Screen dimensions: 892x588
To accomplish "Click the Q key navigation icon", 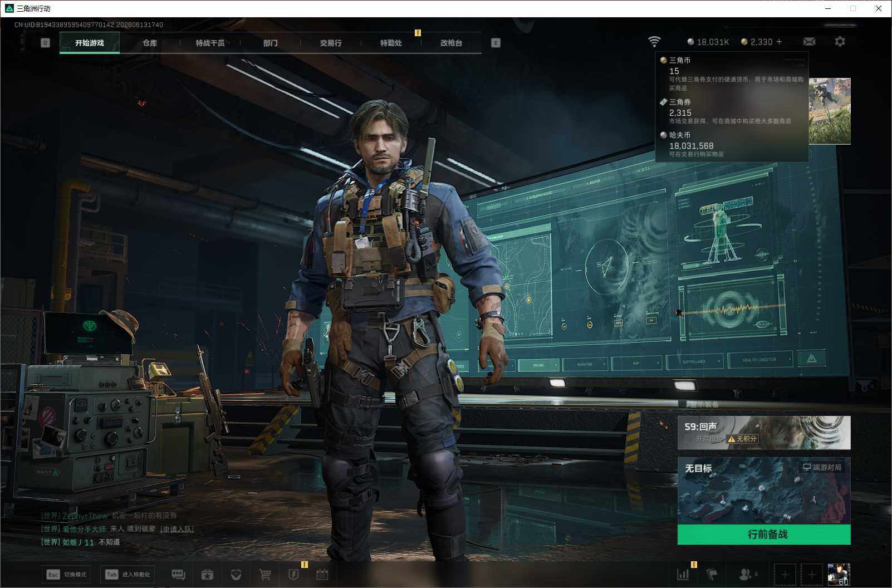I will pyautogui.click(x=45, y=43).
